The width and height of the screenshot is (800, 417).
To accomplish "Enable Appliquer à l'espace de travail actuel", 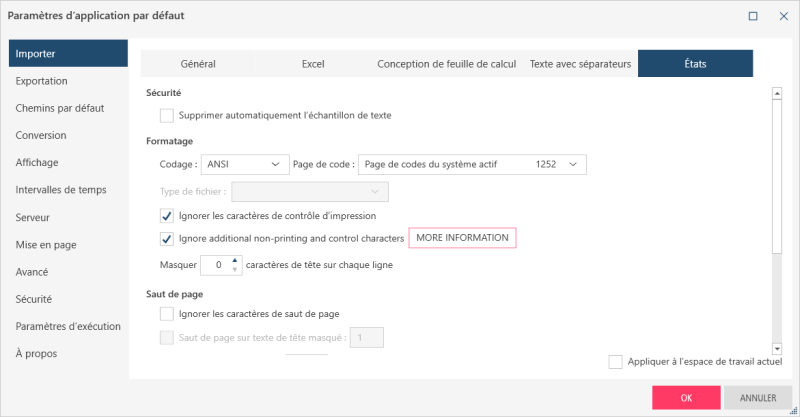I will [615, 361].
